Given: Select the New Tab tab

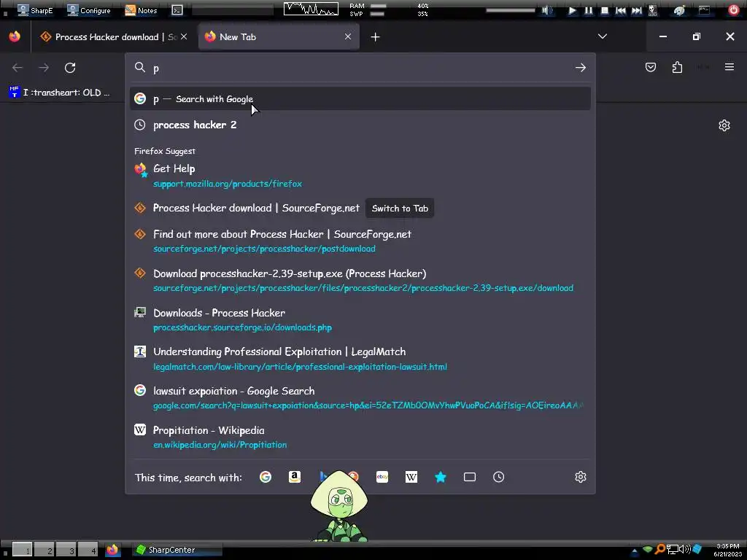Looking at the screenshot, I should [279, 36].
